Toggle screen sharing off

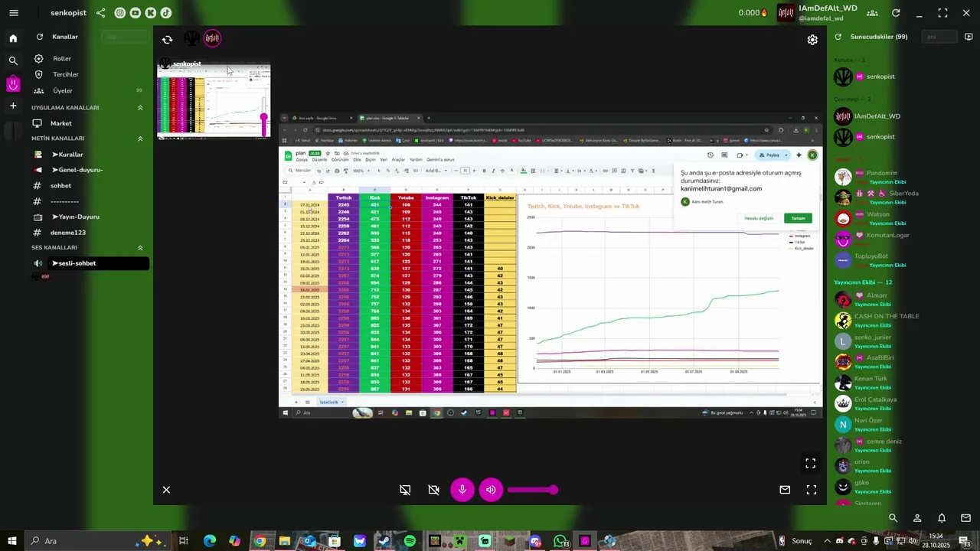405,490
